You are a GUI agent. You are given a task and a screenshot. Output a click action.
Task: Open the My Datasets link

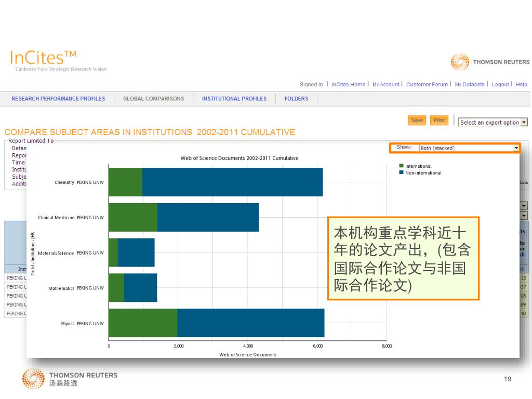click(470, 85)
